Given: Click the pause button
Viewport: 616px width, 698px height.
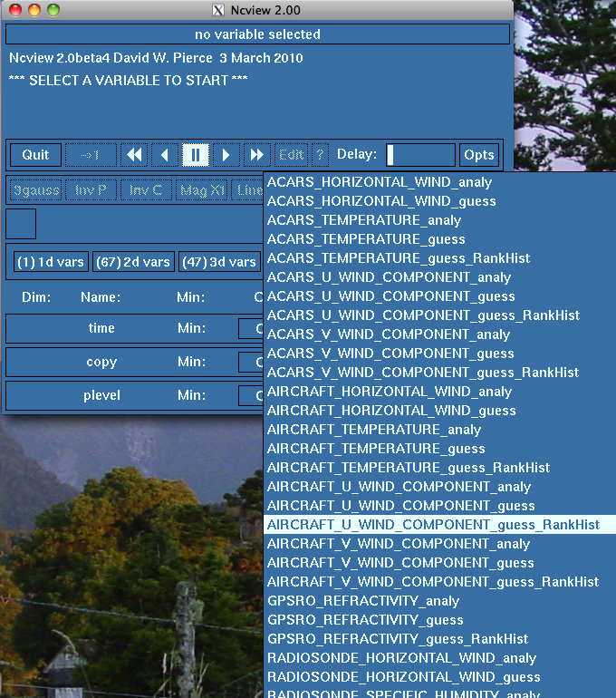Looking at the screenshot, I should click(x=195, y=155).
